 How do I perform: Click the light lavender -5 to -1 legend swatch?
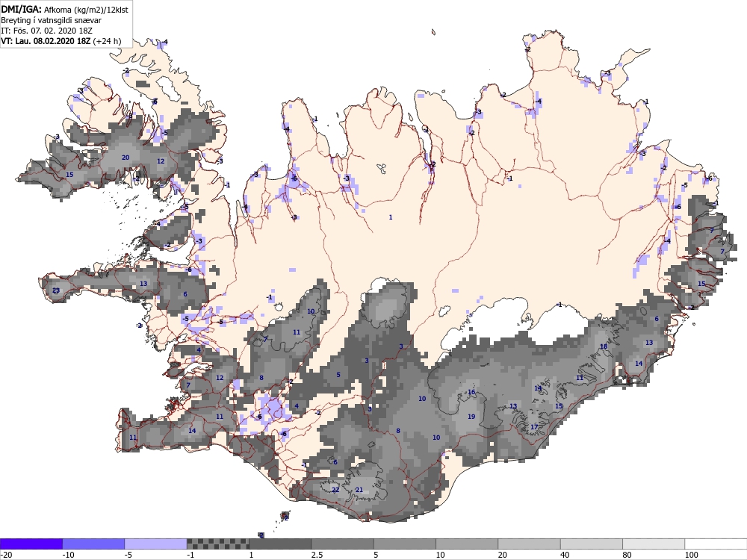(156, 544)
